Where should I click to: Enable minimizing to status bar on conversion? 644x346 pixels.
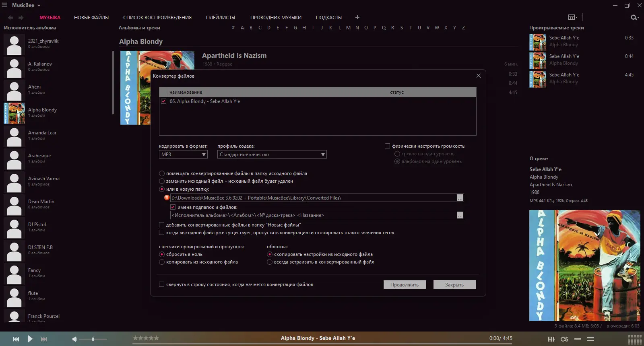pos(162,284)
